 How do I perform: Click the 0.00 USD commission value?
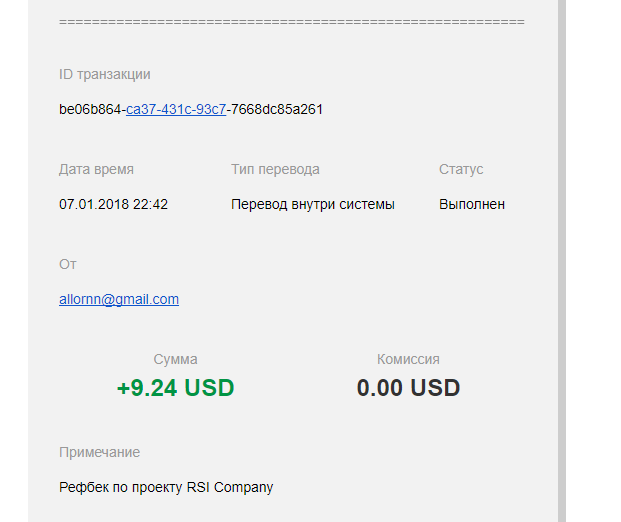(408, 387)
